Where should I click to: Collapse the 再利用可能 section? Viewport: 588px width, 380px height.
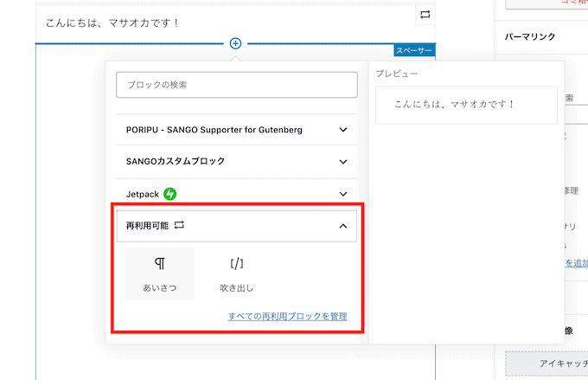pos(237,226)
